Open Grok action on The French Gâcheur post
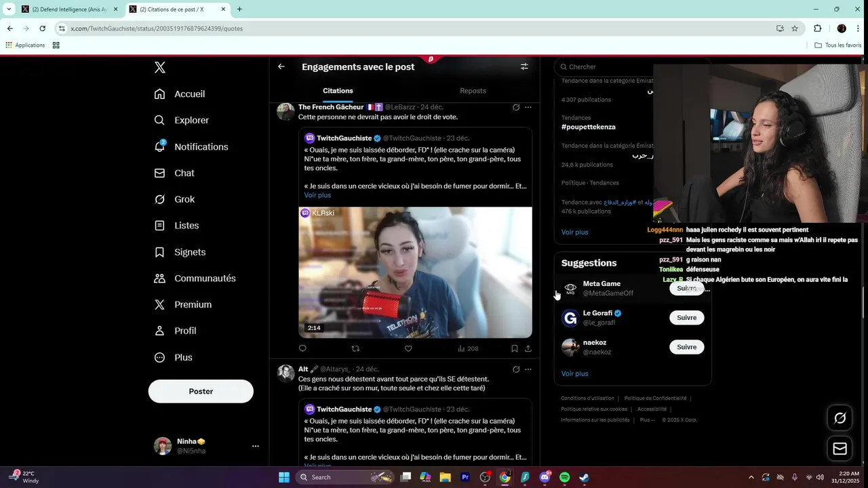Screen dimensions: 868x488 pyautogui.click(x=516, y=107)
